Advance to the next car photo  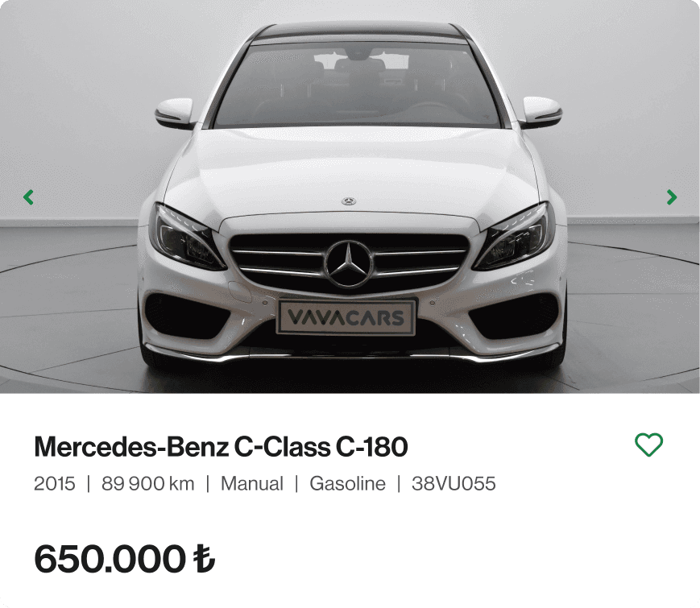(x=672, y=196)
